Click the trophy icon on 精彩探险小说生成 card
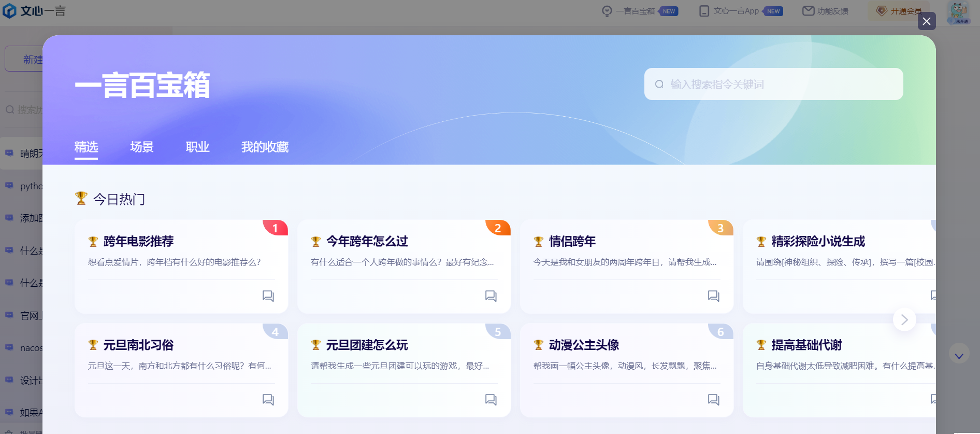The image size is (980, 434). (x=761, y=242)
